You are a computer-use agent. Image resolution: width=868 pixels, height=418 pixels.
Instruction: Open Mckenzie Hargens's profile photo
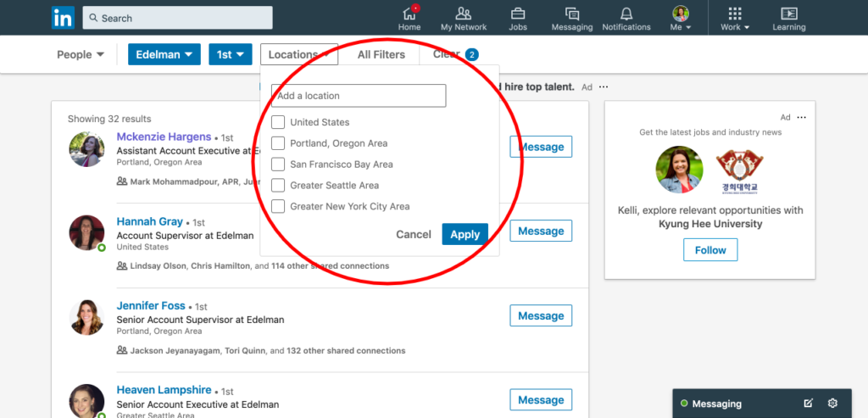(x=87, y=149)
